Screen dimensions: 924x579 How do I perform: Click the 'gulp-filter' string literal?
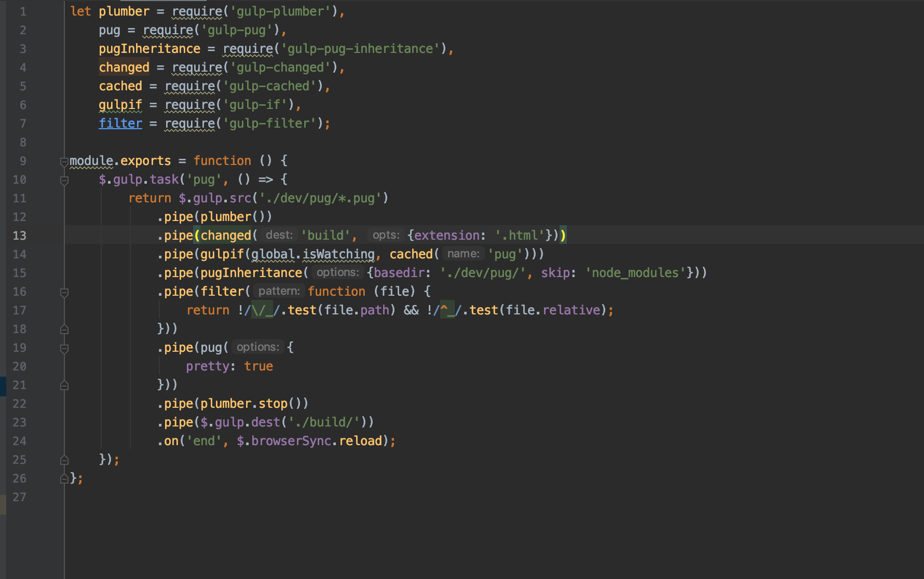pos(270,123)
